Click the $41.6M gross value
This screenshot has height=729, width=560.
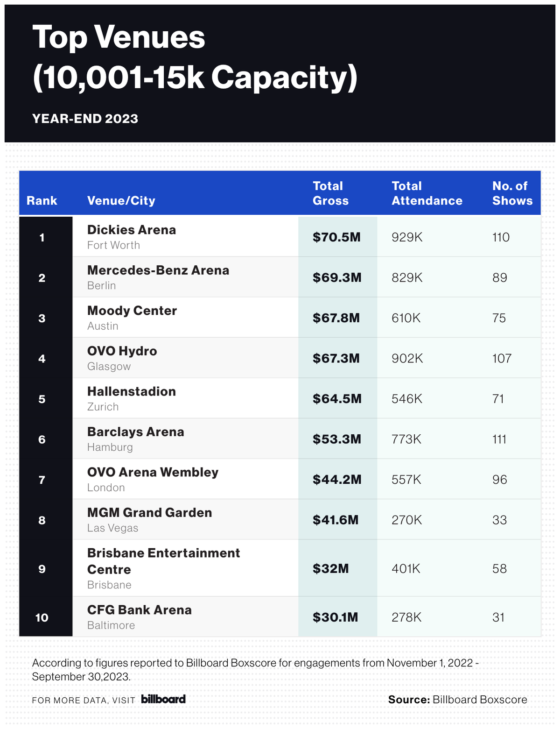(x=336, y=520)
